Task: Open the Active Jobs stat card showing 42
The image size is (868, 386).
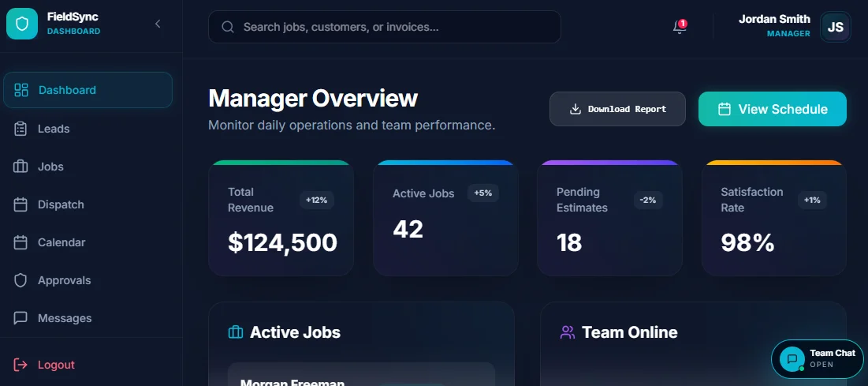Action: tap(445, 218)
